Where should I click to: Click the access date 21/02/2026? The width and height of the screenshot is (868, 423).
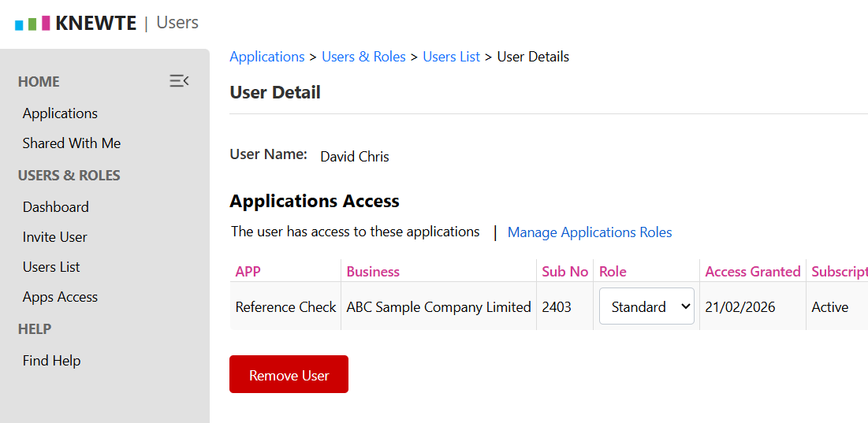[x=741, y=307]
